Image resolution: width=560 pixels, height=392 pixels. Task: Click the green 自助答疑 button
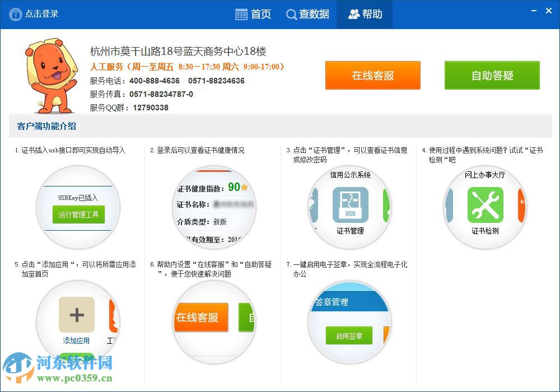coord(492,75)
